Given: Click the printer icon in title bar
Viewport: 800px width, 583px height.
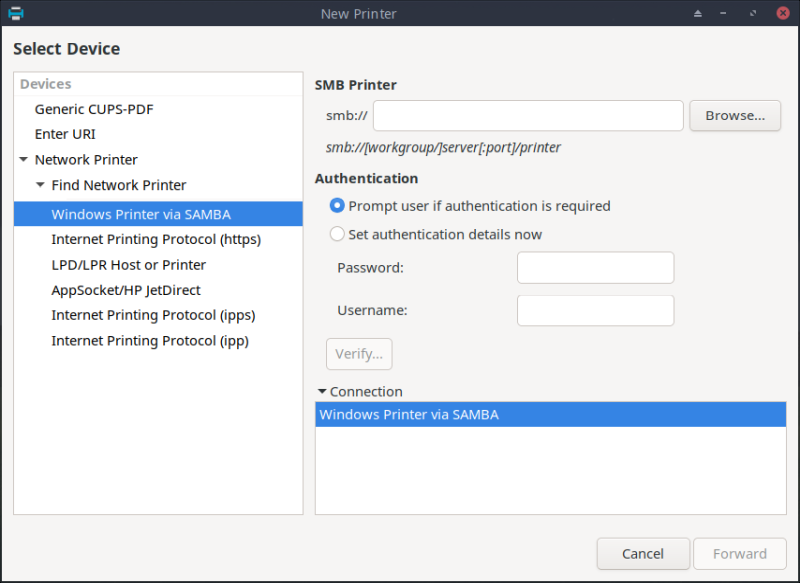Looking at the screenshot, I should point(16,14).
